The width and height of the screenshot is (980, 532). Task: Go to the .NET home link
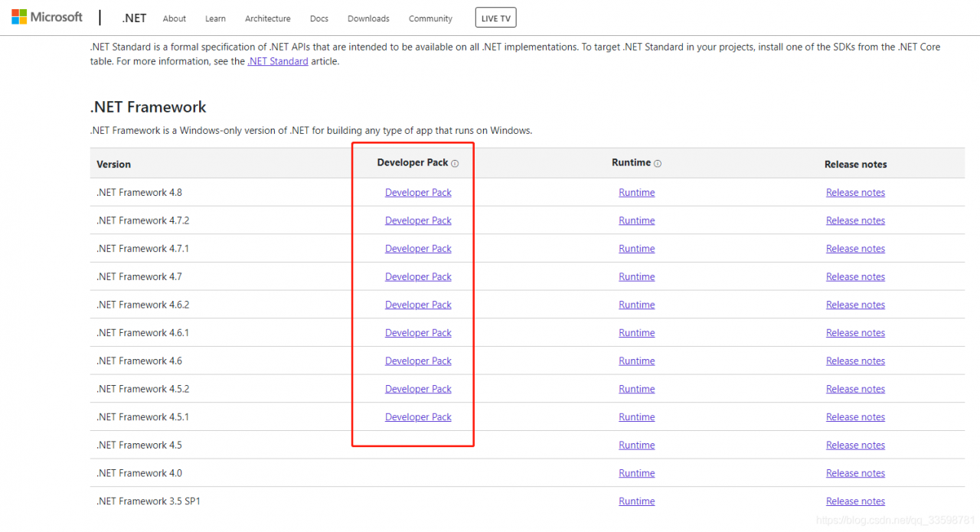[x=134, y=18]
